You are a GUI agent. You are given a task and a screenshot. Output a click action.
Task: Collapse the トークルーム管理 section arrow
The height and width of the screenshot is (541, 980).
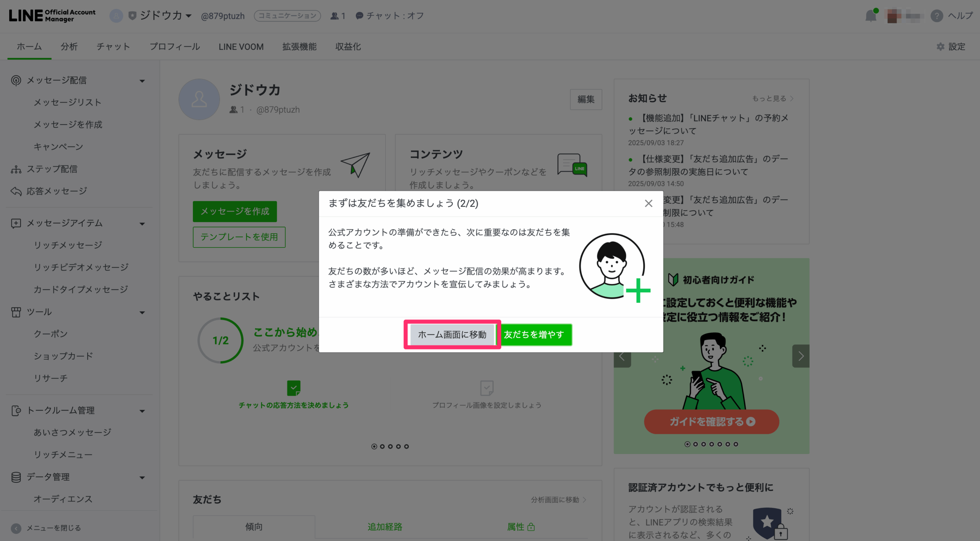[142, 411]
